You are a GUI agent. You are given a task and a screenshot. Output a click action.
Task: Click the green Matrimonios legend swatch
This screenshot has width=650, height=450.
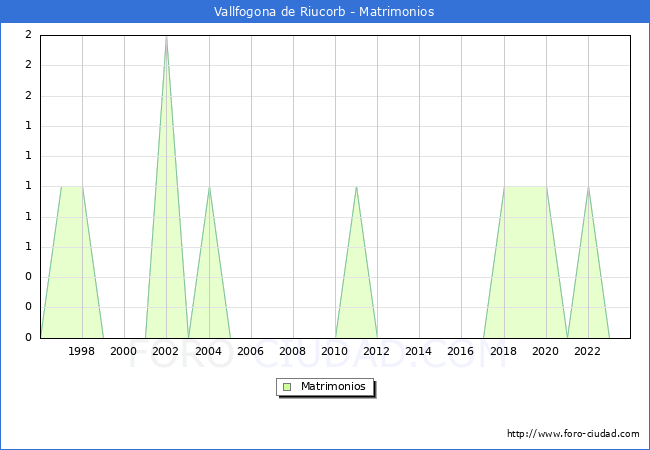click(x=287, y=387)
